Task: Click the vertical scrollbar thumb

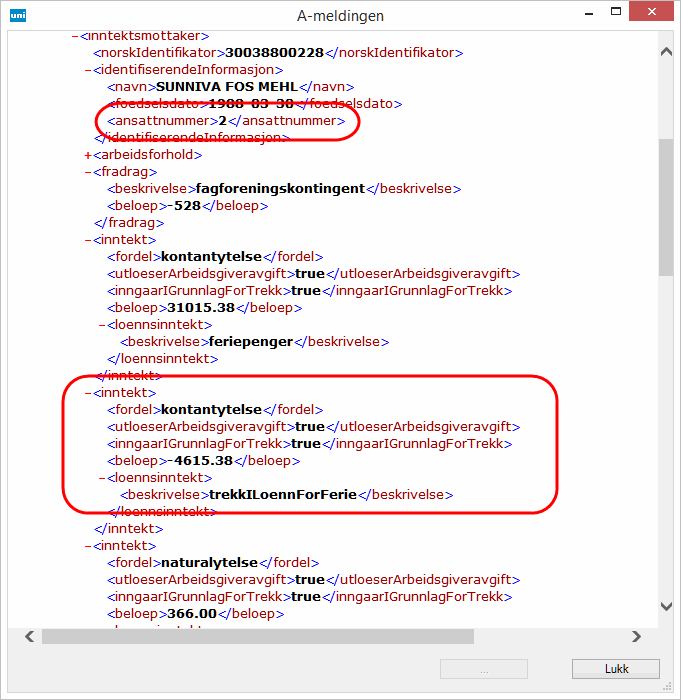Action: point(666,205)
